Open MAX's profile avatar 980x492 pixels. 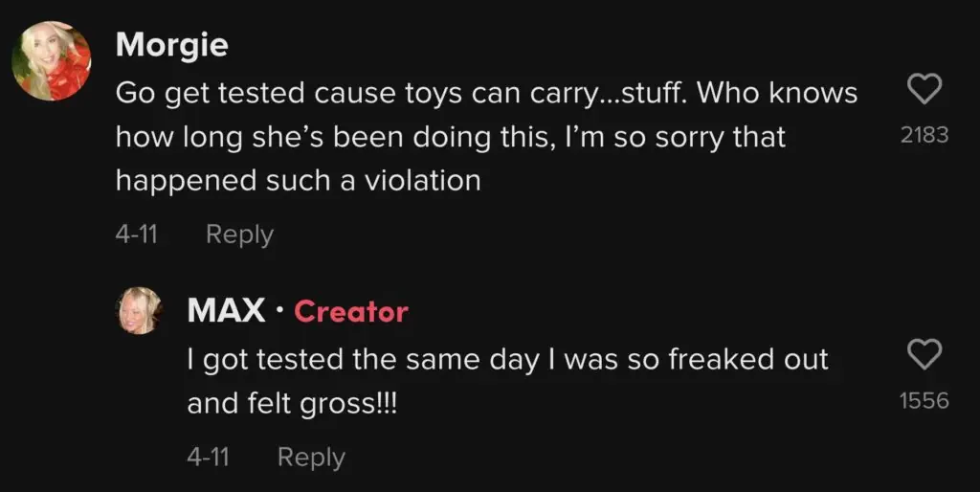(141, 310)
